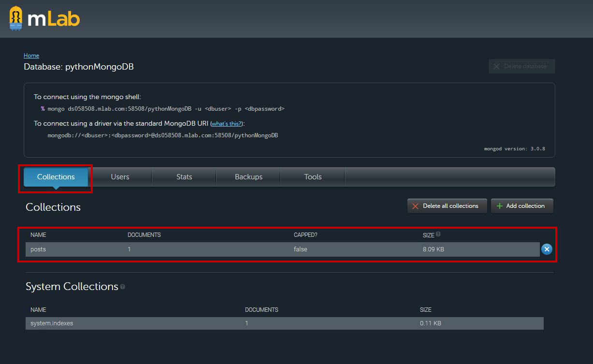
Task: Click the false value under CAPPED?
Action: [x=301, y=249]
